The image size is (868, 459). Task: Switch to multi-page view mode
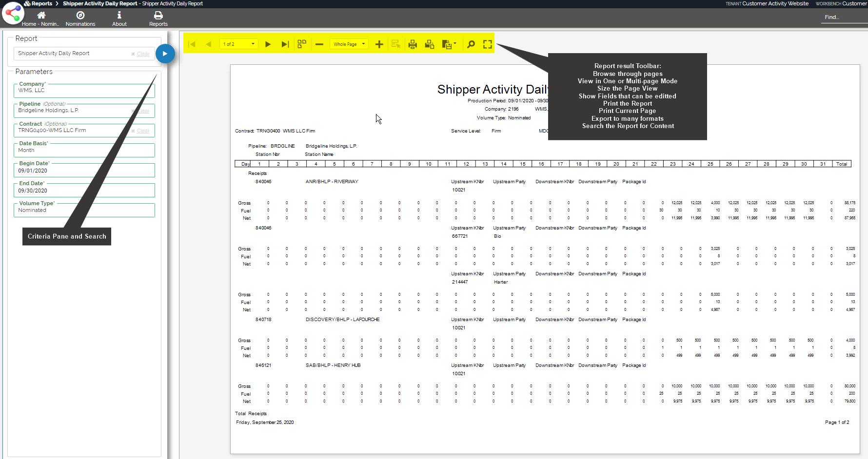click(x=302, y=44)
